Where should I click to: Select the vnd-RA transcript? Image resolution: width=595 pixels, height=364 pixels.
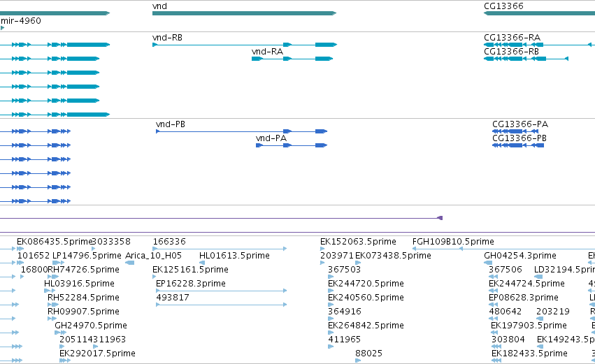click(292, 59)
